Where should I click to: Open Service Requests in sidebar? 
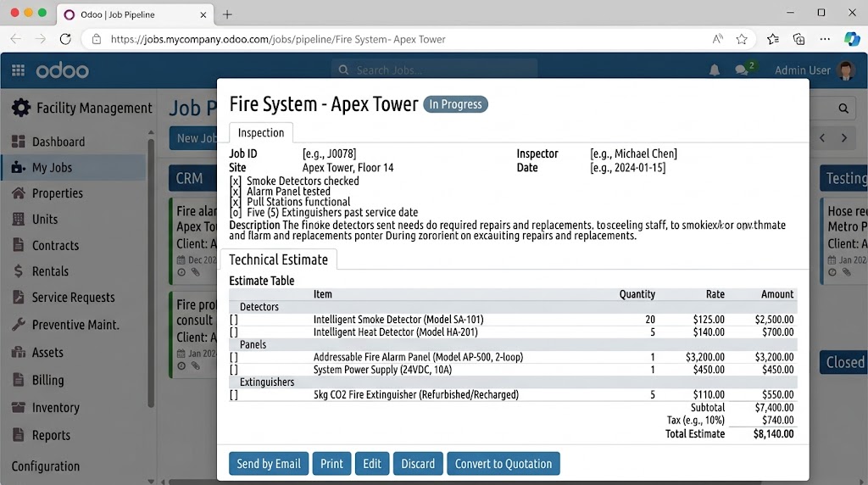(73, 298)
